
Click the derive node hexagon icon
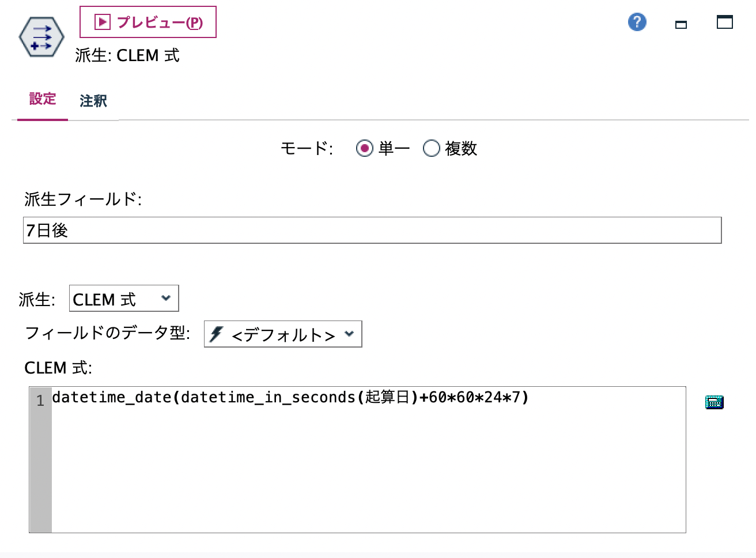click(x=40, y=36)
